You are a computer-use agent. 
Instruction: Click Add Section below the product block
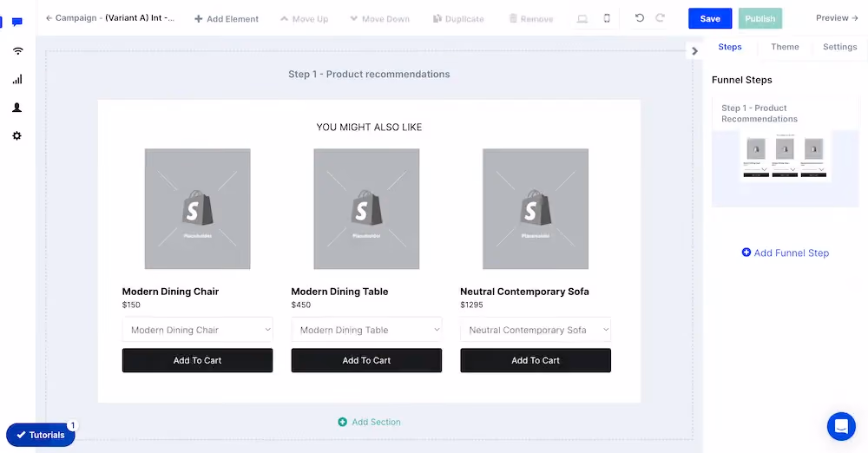point(369,422)
